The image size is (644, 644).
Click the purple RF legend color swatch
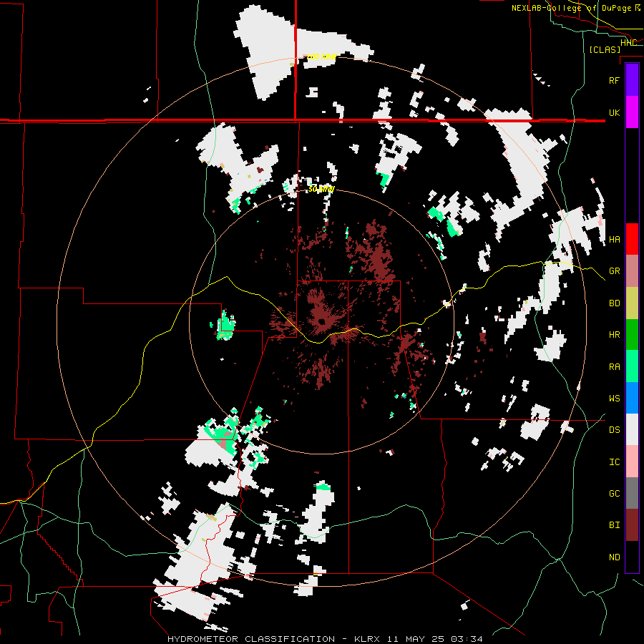click(x=632, y=80)
